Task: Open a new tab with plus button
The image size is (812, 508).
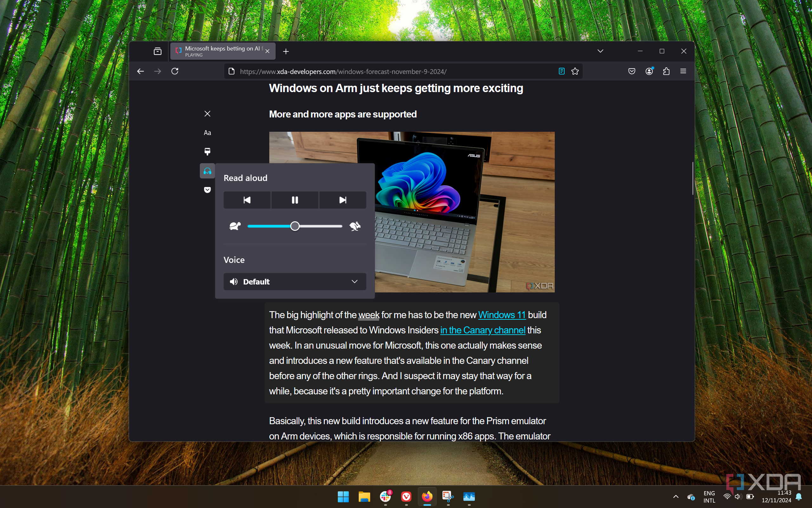Action: 286,51
